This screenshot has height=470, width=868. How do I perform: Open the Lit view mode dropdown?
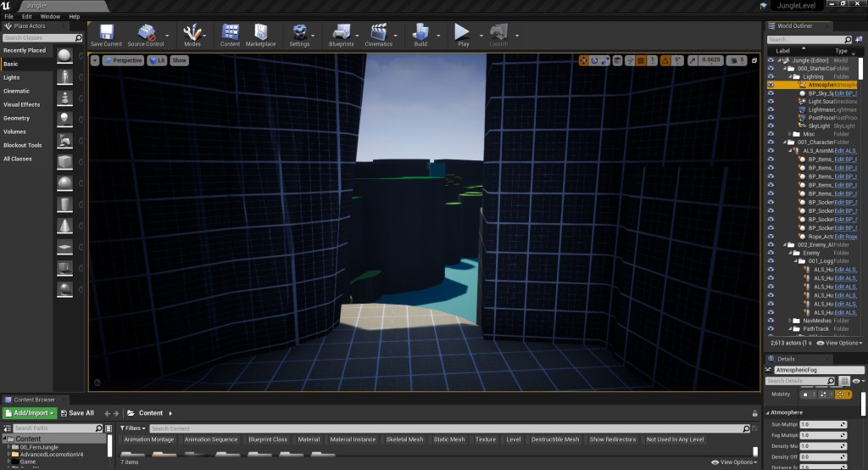[157, 60]
